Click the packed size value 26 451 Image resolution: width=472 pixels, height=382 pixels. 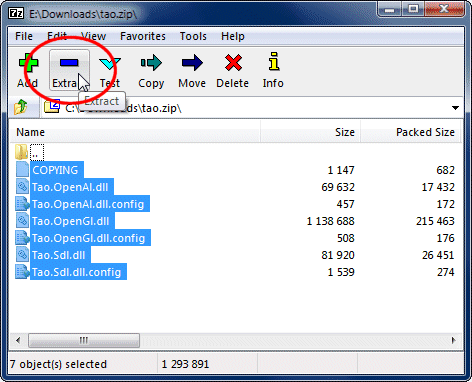[x=438, y=255]
